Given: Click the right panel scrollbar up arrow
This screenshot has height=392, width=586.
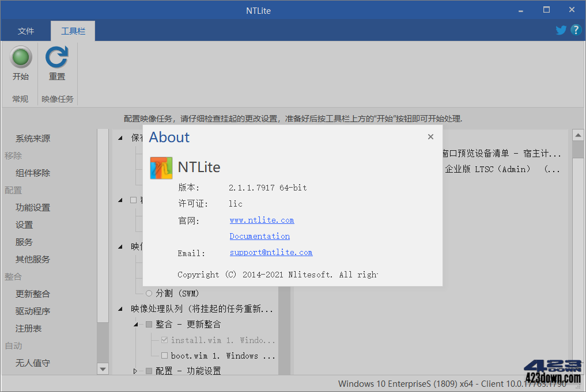Looking at the screenshot, I should tap(578, 134).
